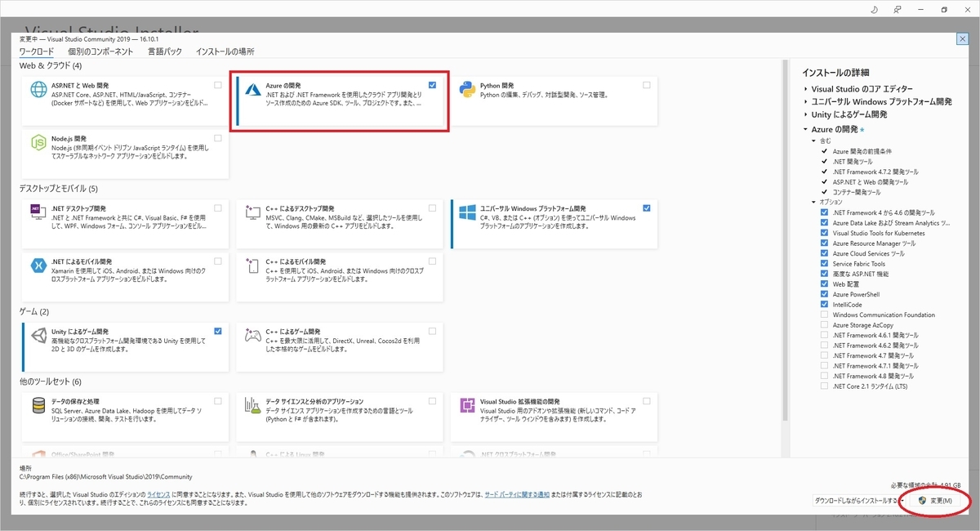Open the サード パーティに関する通知 link
The height and width of the screenshot is (531, 980).
tap(517, 495)
